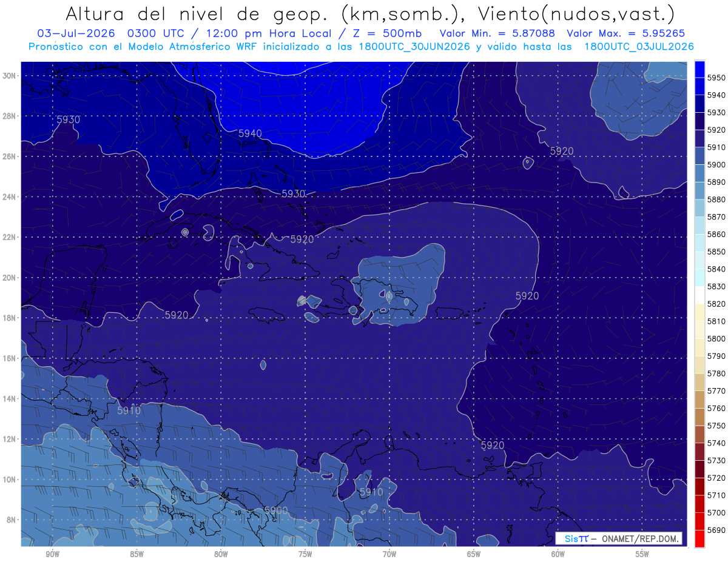The height and width of the screenshot is (562, 728).
Task: Click the 5940 contour label on the map
Action: coord(250,133)
